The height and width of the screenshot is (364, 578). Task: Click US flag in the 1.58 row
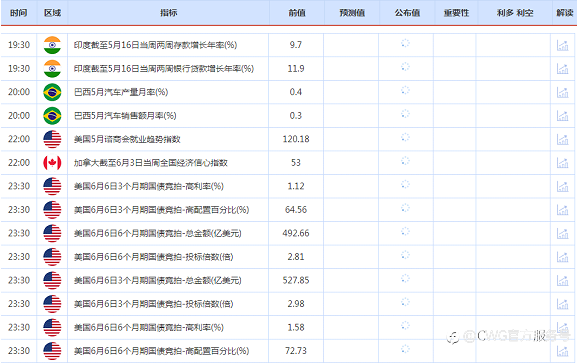point(52,327)
